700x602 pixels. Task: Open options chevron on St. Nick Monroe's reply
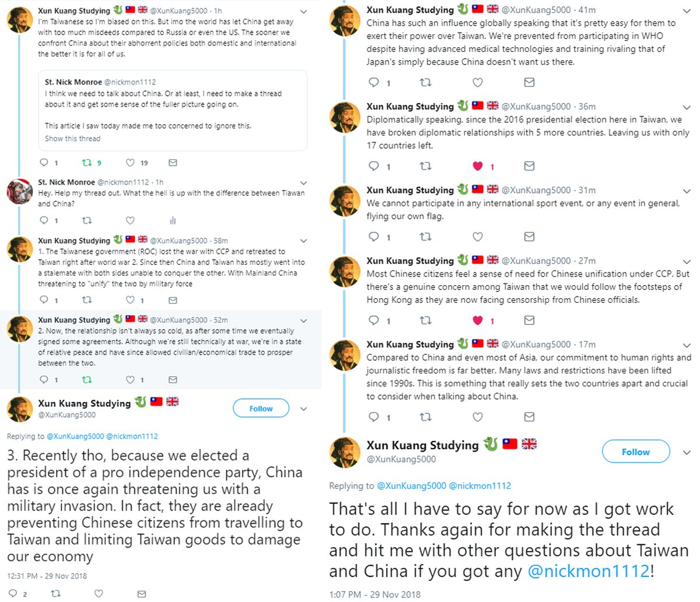[304, 183]
